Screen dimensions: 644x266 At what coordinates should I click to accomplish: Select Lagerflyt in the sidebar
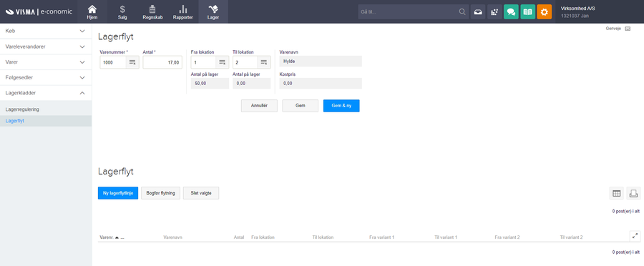[x=46, y=121]
